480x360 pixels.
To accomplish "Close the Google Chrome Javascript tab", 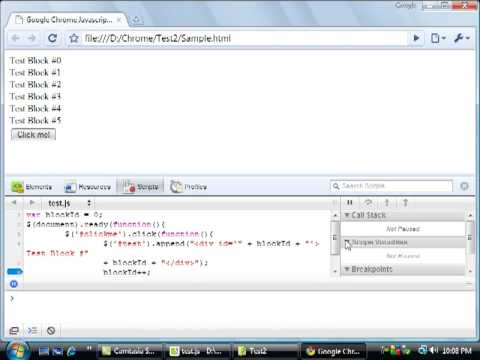I will (x=119, y=20).
